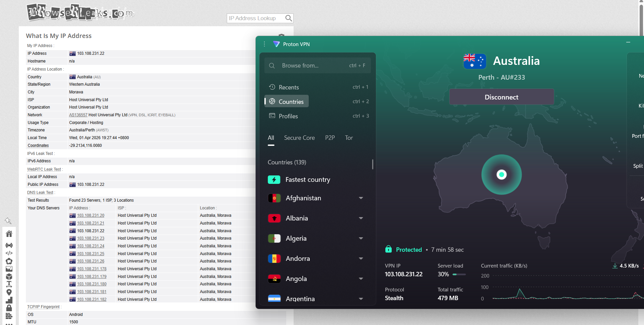Viewport: 644px width, 325px height.
Task: Select the Font fingerprint test icon
Action: point(9,284)
